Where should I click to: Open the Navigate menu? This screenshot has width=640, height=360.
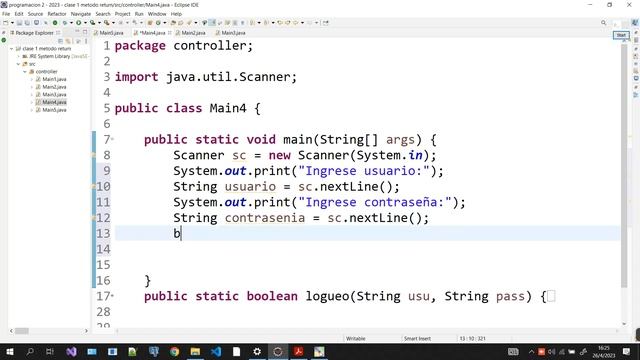(x=81, y=14)
